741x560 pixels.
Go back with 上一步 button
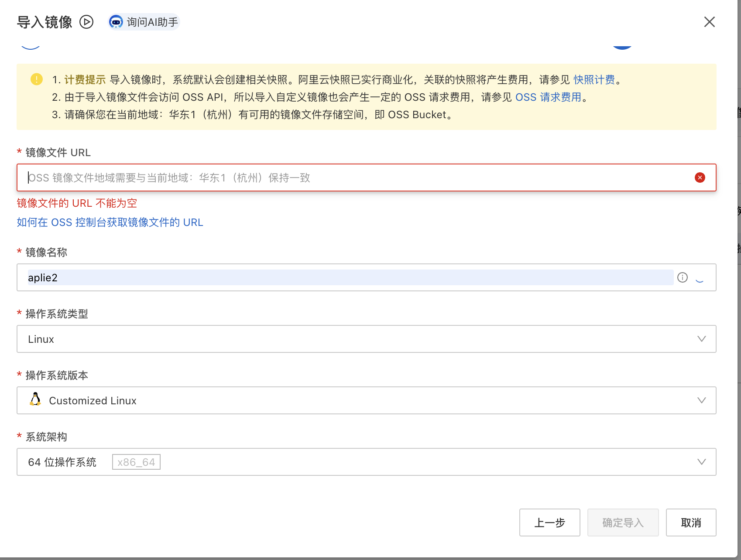click(x=549, y=522)
